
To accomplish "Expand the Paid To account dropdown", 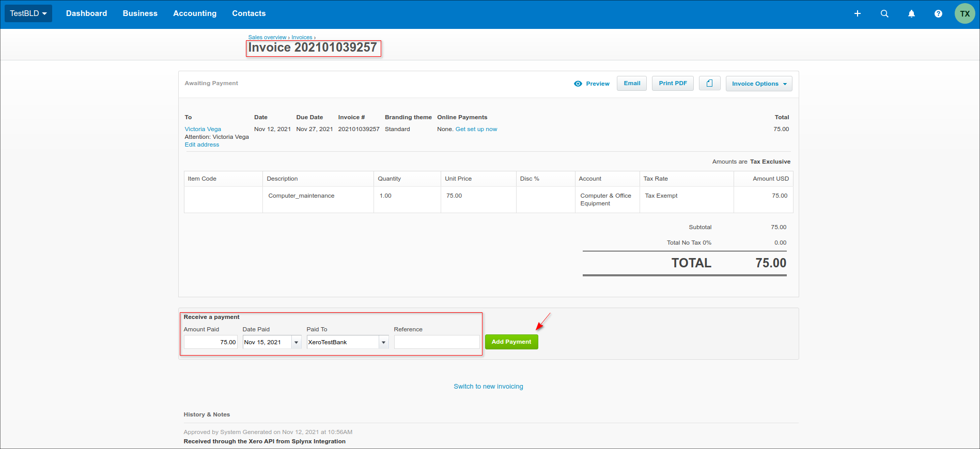I will (x=383, y=342).
